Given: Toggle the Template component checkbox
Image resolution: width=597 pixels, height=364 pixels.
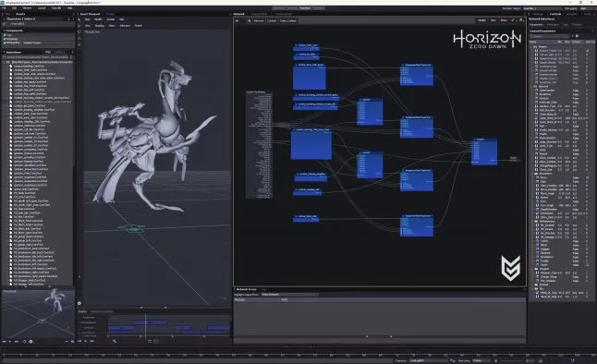Looking at the screenshot, I should pos(5,39).
